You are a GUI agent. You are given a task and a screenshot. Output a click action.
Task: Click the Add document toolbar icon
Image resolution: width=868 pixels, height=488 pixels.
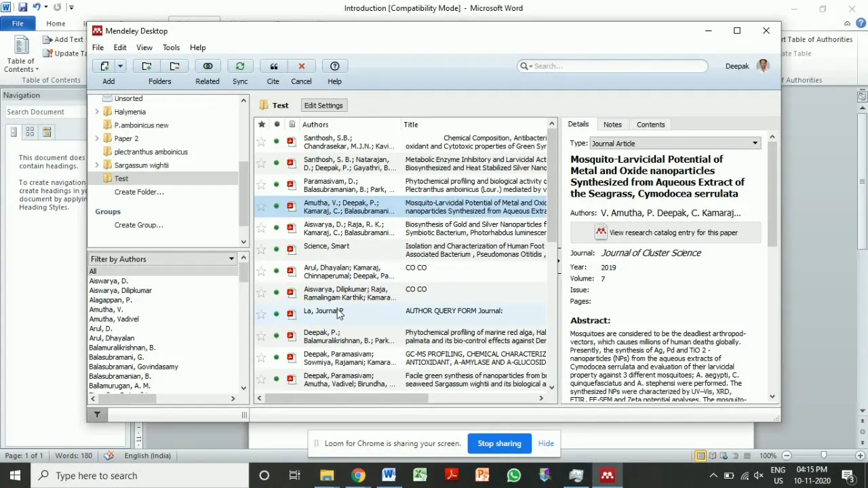[x=104, y=66]
